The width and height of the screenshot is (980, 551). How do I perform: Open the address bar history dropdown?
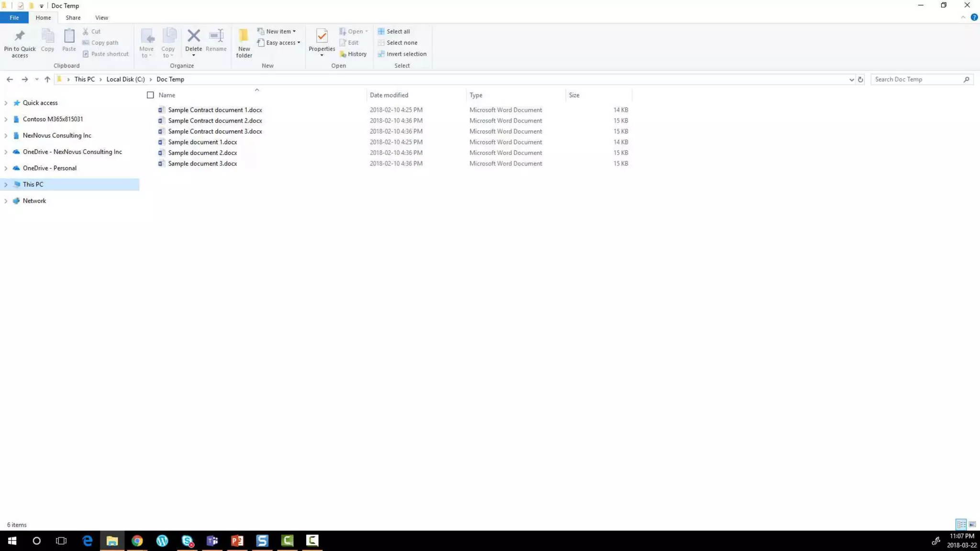pos(851,80)
